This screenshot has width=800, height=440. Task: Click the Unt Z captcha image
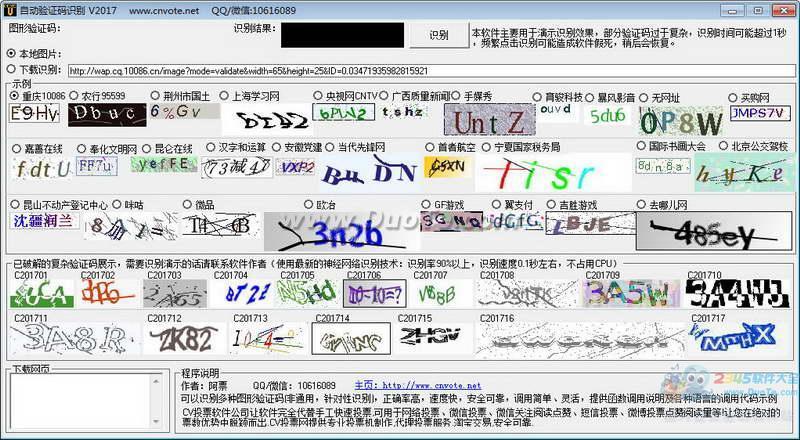[489, 119]
